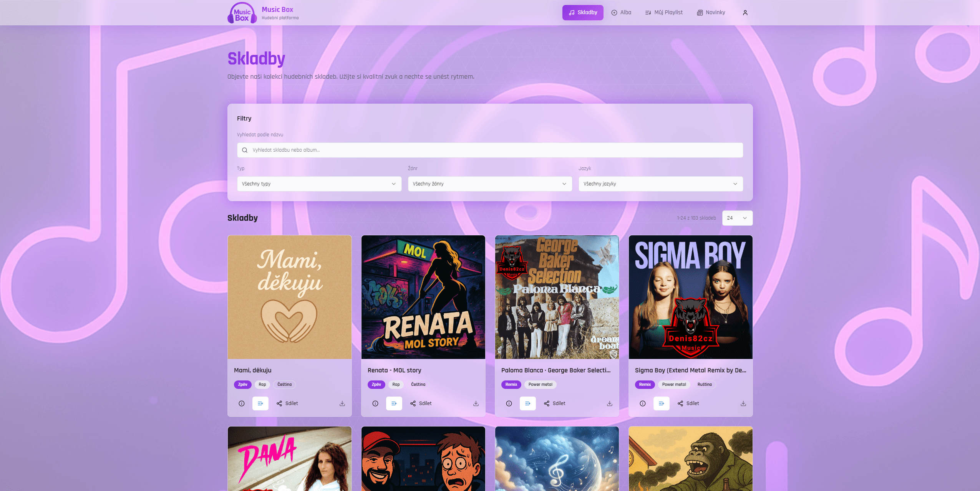Click Sdílet on Renata - MOL story
Viewport: 980px width, 491px height.
[x=421, y=403]
